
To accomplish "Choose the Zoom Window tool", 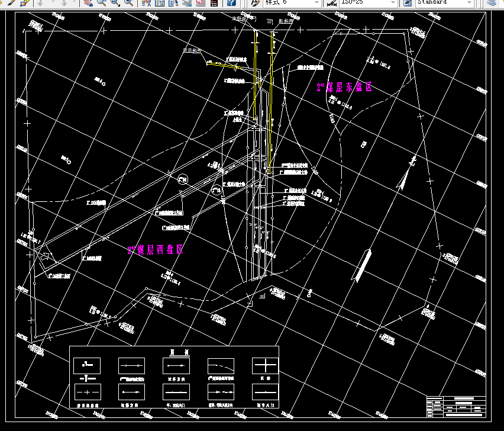I will coord(115,2).
